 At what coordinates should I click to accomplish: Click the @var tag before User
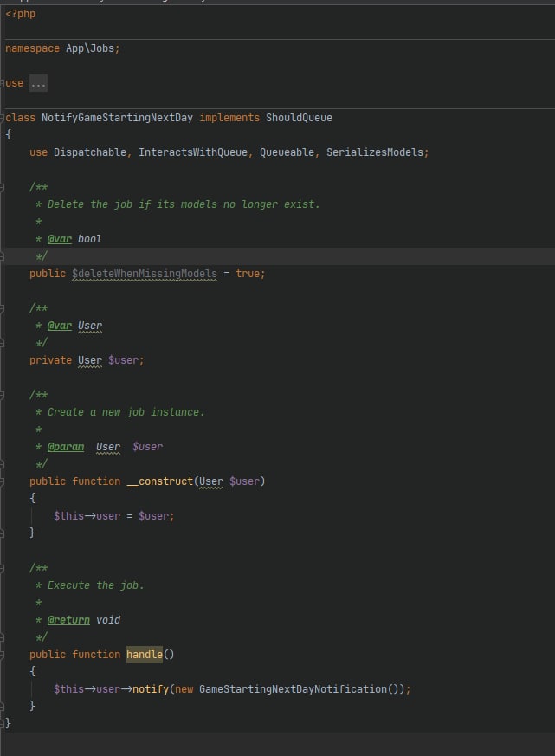tap(60, 326)
